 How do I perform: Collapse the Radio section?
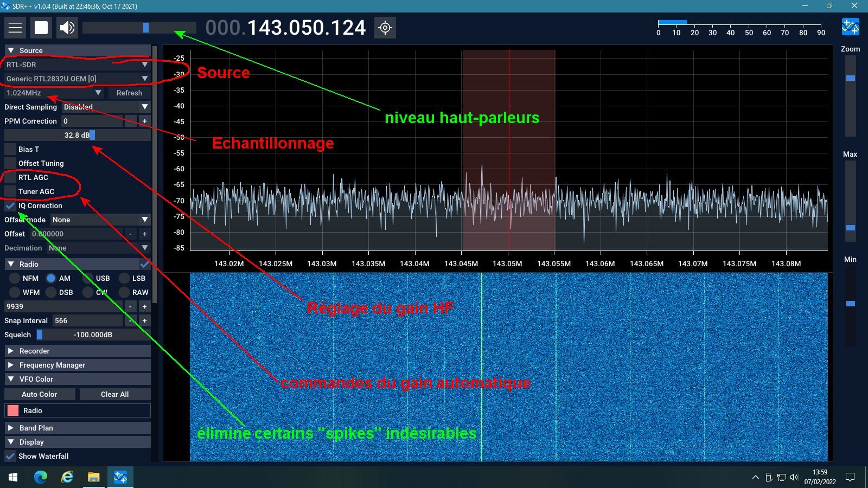72,264
